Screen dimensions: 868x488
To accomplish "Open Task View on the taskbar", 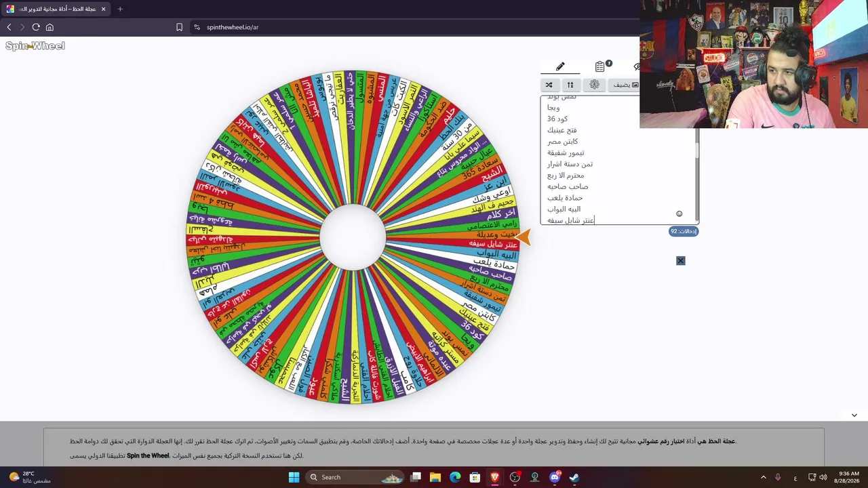I will pyautogui.click(x=416, y=477).
